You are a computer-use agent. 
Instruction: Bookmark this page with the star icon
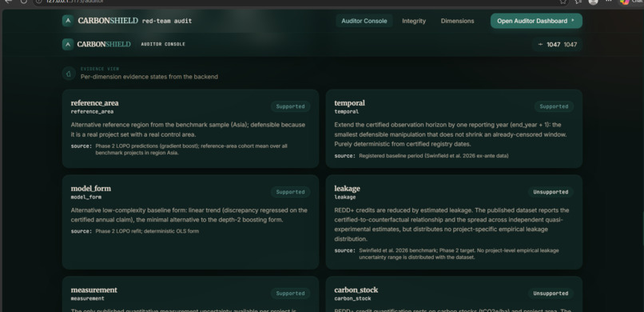[x=563, y=2]
